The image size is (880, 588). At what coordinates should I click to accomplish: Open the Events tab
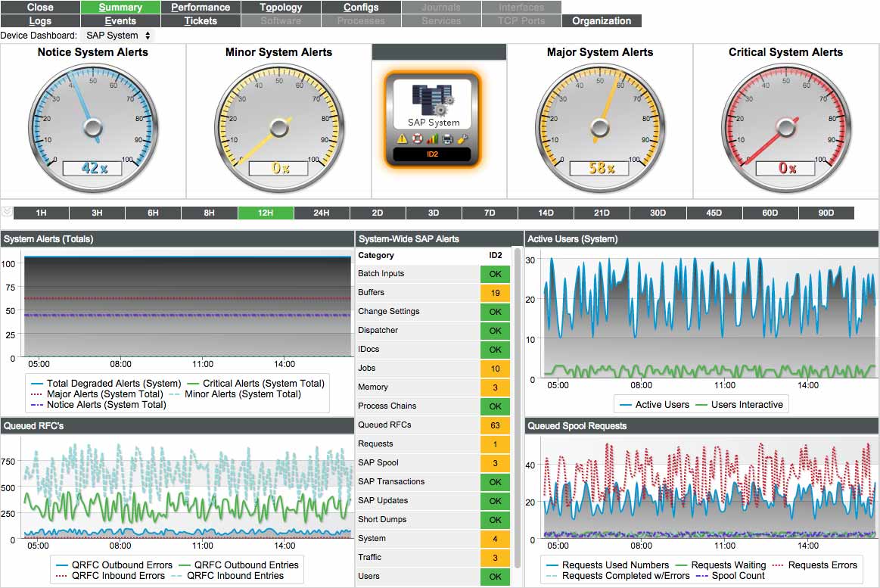(120, 20)
